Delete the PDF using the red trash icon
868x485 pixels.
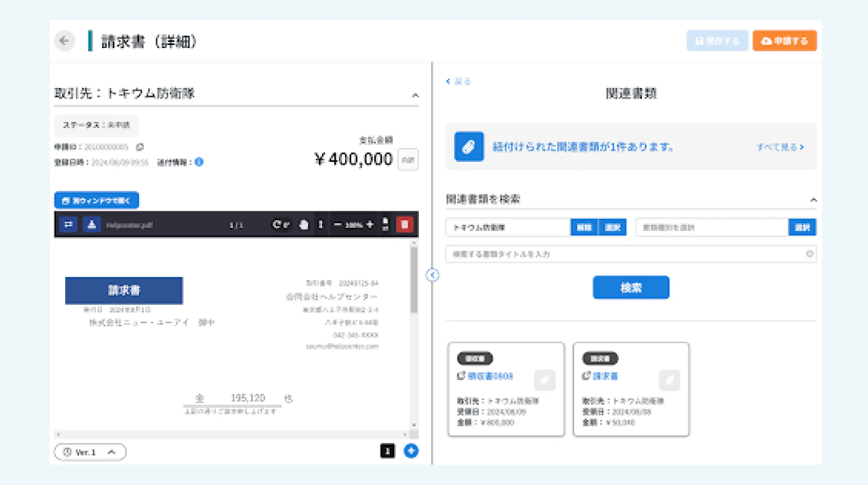[x=404, y=224]
